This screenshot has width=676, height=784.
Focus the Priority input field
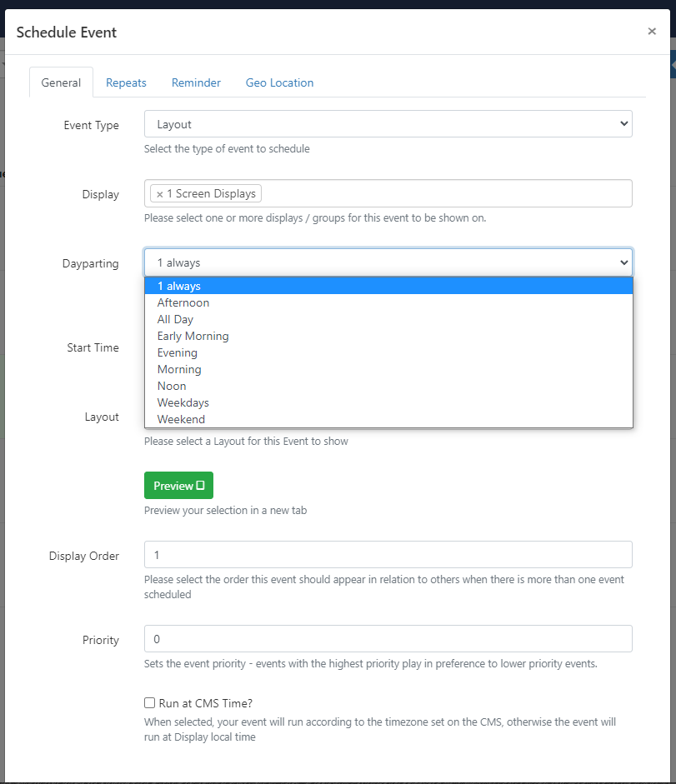point(388,638)
